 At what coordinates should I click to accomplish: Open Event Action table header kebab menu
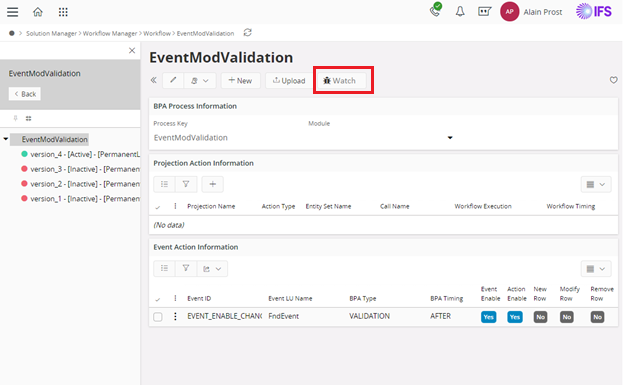[x=175, y=298]
